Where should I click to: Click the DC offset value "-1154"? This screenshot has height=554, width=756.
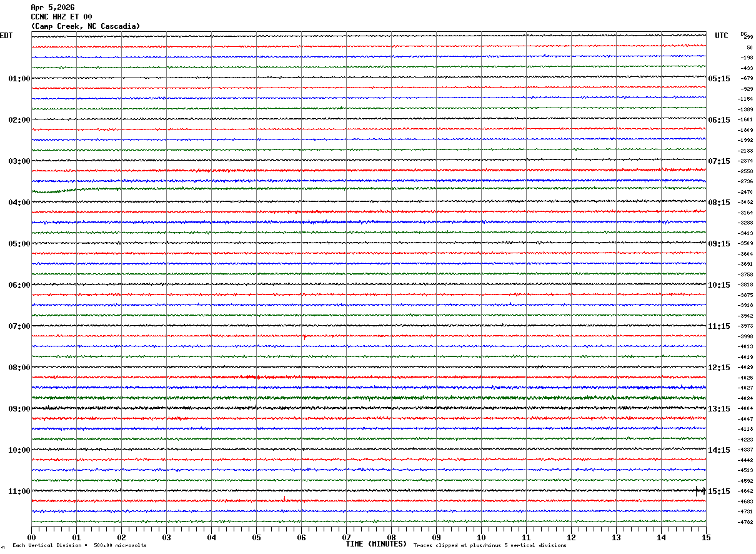pyautogui.click(x=746, y=99)
